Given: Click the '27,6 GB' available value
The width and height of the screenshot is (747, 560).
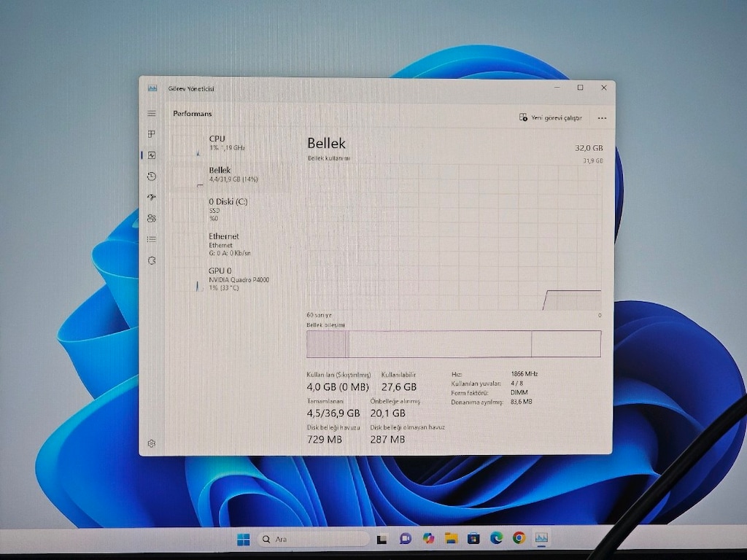Looking at the screenshot, I should tap(399, 387).
